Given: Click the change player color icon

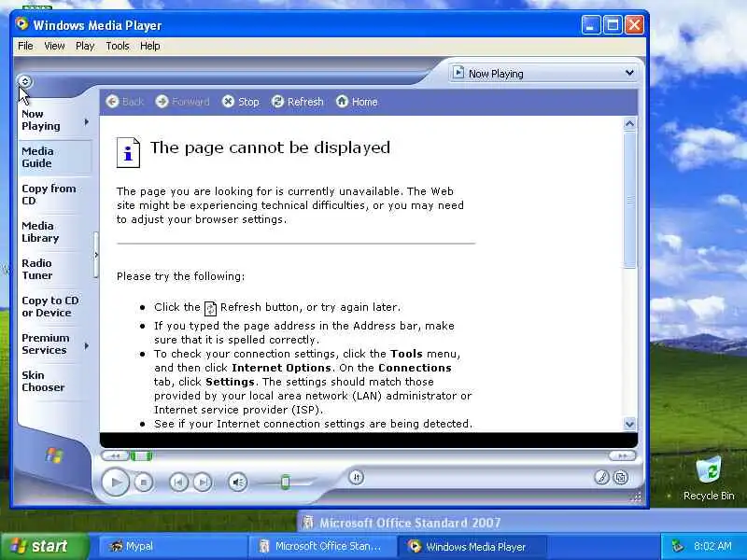Looking at the screenshot, I should tap(601, 477).
